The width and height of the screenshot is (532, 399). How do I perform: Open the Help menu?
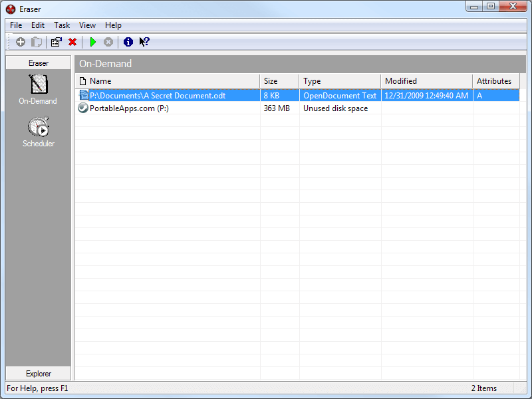112,25
